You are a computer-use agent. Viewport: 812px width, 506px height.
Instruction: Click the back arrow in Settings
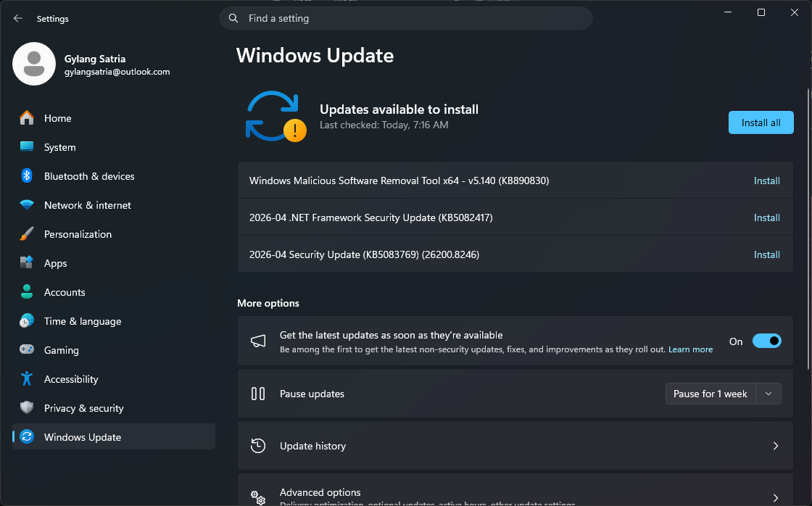point(17,18)
